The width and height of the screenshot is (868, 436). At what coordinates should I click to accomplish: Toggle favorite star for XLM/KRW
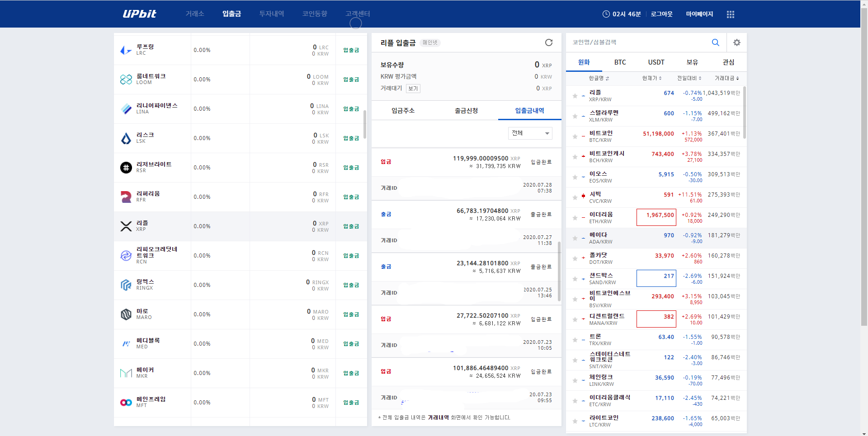575,116
